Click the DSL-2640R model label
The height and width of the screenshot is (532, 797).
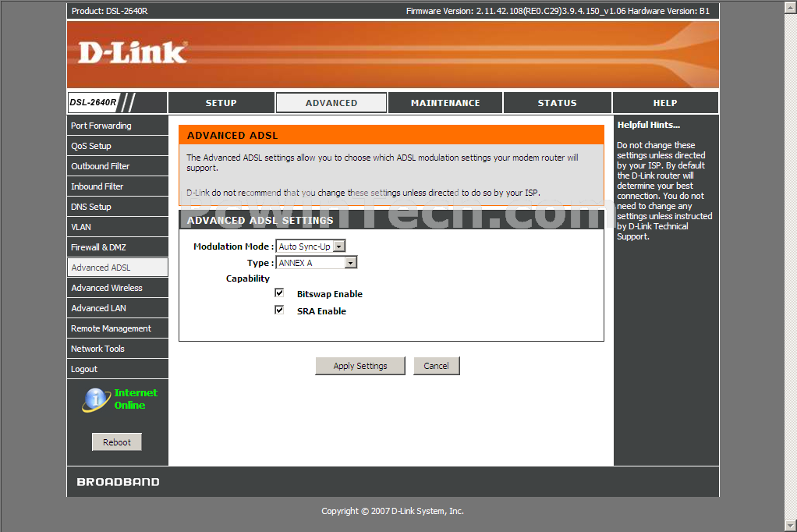(93, 102)
